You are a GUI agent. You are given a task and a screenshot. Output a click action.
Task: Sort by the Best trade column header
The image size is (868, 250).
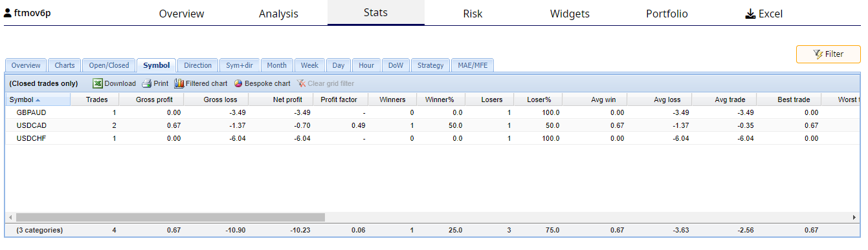788,99
